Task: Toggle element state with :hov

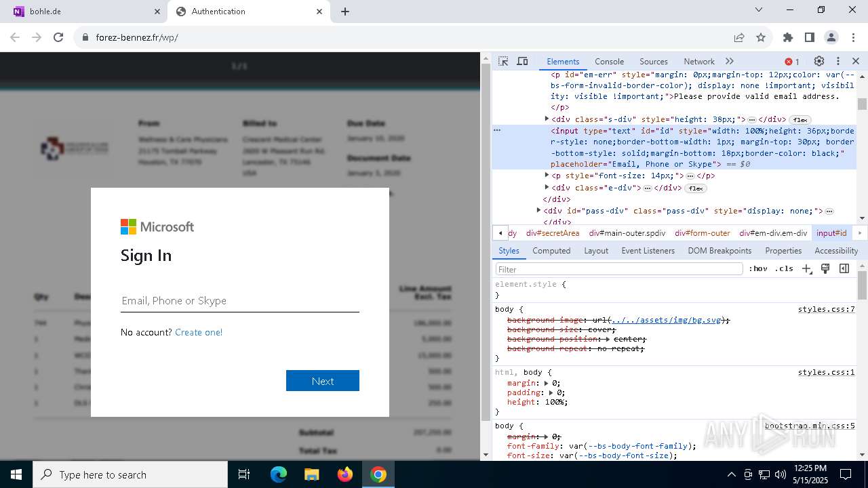Action: pos(758,268)
